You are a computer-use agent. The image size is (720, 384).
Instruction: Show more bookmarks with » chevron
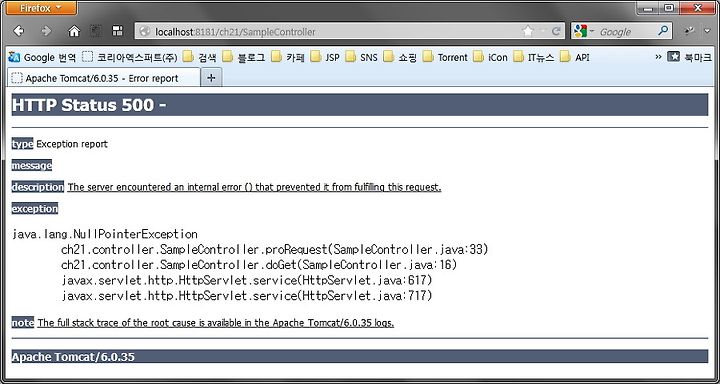tap(658, 56)
